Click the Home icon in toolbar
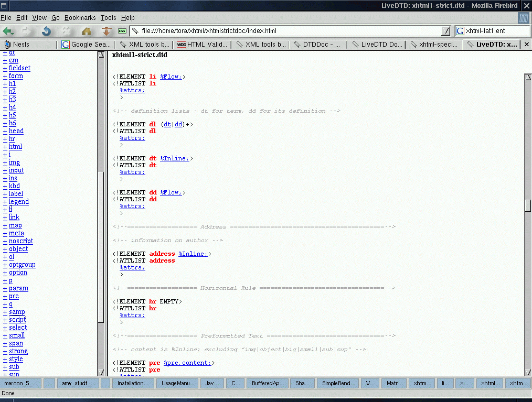Image resolution: width=532 pixels, height=402 pixels. coord(87,31)
